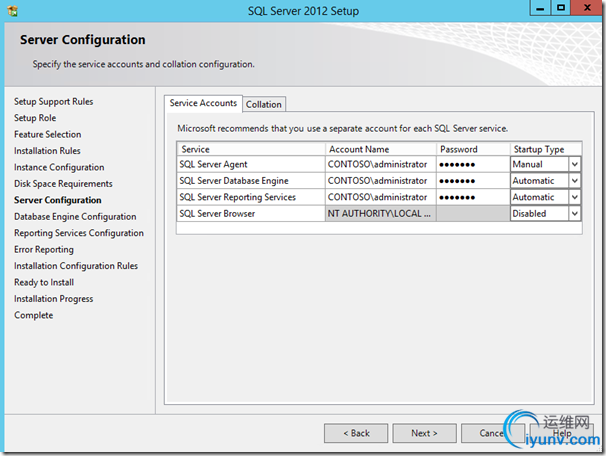
Task: Click password field for SQL Server Reporting Services
Action: [473, 197]
